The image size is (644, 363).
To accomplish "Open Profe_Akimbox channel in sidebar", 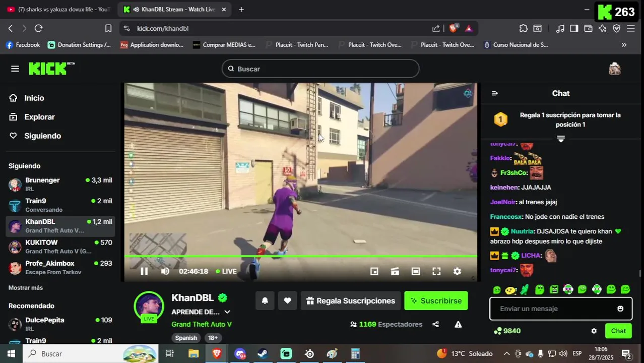I will 60,267.
